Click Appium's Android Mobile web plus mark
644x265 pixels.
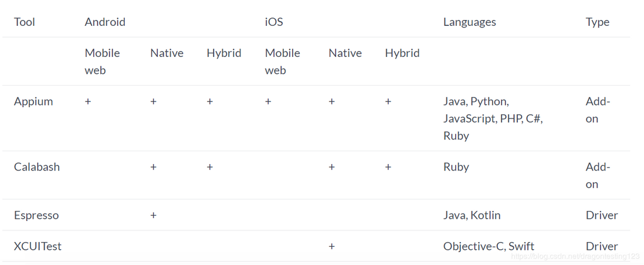click(88, 101)
